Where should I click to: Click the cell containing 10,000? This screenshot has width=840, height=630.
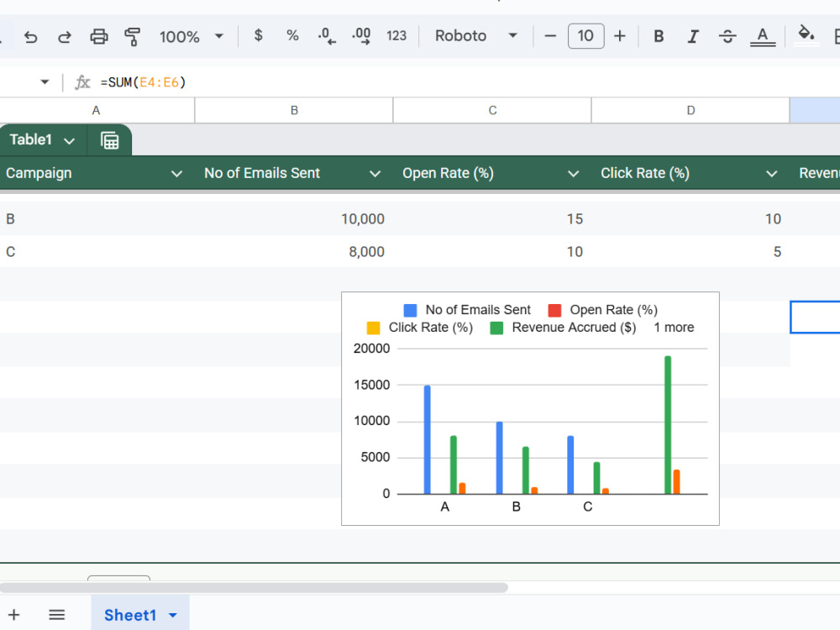coord(294,218)
